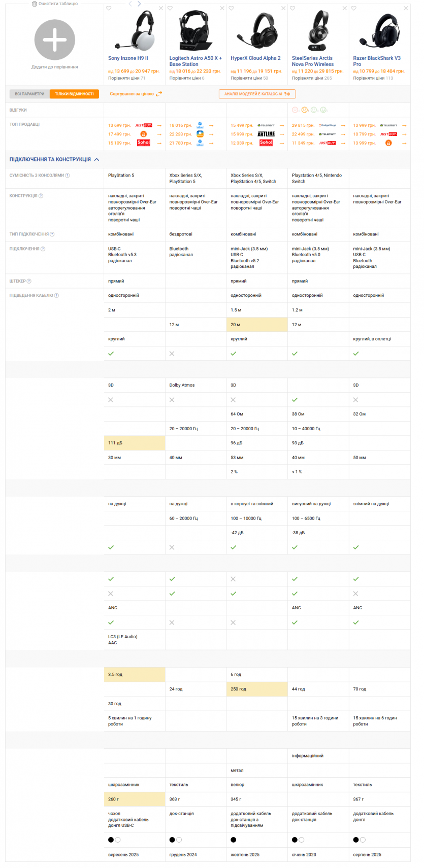The height and width of the screenshot is (868, 424).
Task: Add Sony Inzone H9 II to favorites (heart)
Action: point(109,9)
